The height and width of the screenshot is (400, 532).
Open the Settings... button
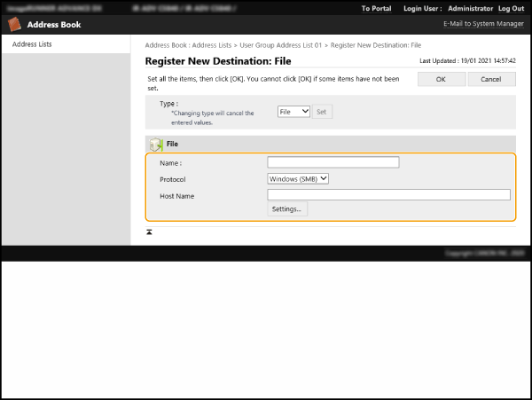(286, 210)
